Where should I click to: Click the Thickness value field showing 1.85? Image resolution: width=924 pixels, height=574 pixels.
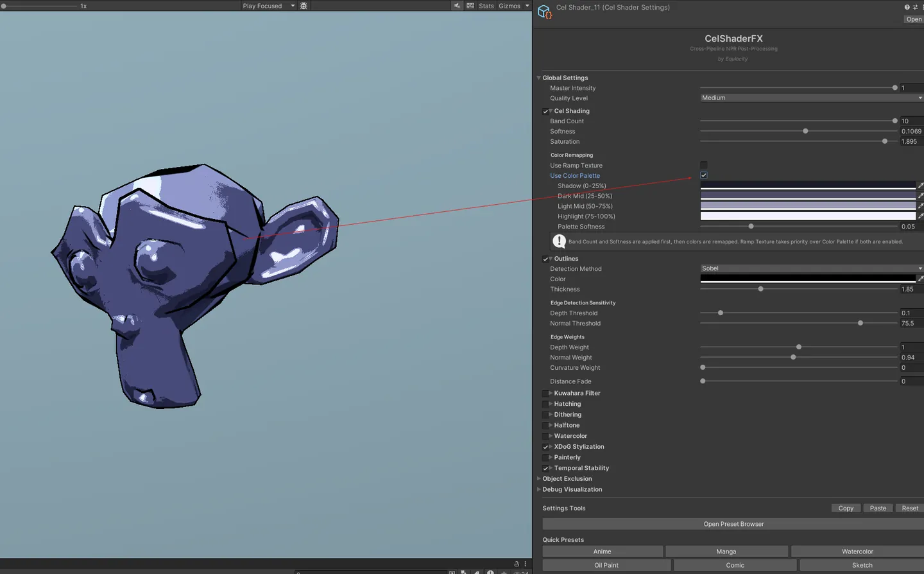pos(911,289)
